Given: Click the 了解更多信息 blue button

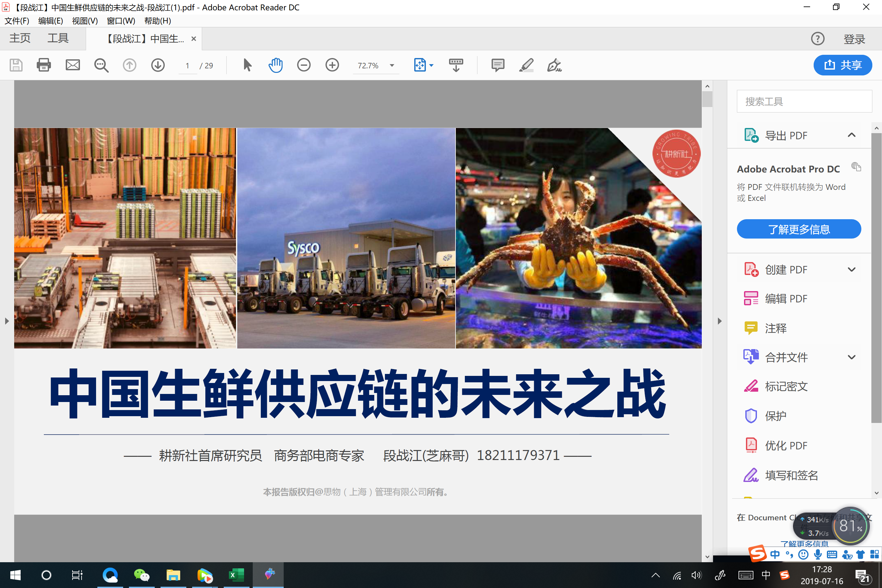Looking at the screenshot, I should click(x=799, y=229).
